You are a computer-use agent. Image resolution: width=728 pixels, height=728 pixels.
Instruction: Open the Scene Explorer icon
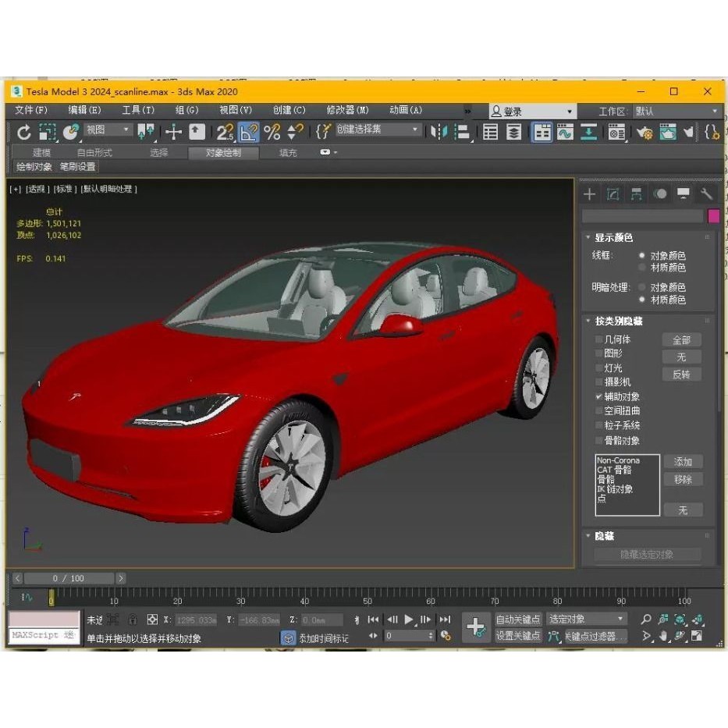point(490,133)
